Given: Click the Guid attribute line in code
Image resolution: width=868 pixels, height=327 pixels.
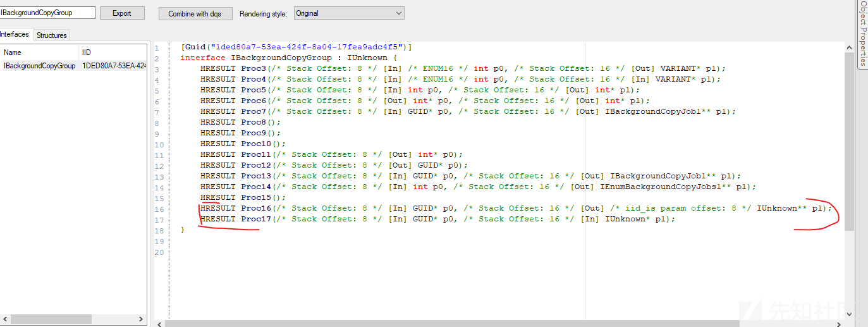Looking at the screenshot, I should tap(296, 47).
